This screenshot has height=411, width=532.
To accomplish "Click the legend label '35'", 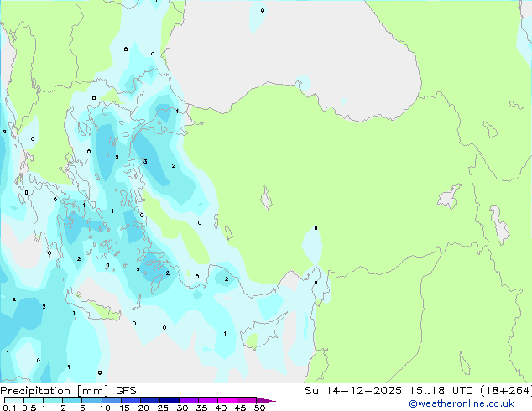I will pos(201,408).
